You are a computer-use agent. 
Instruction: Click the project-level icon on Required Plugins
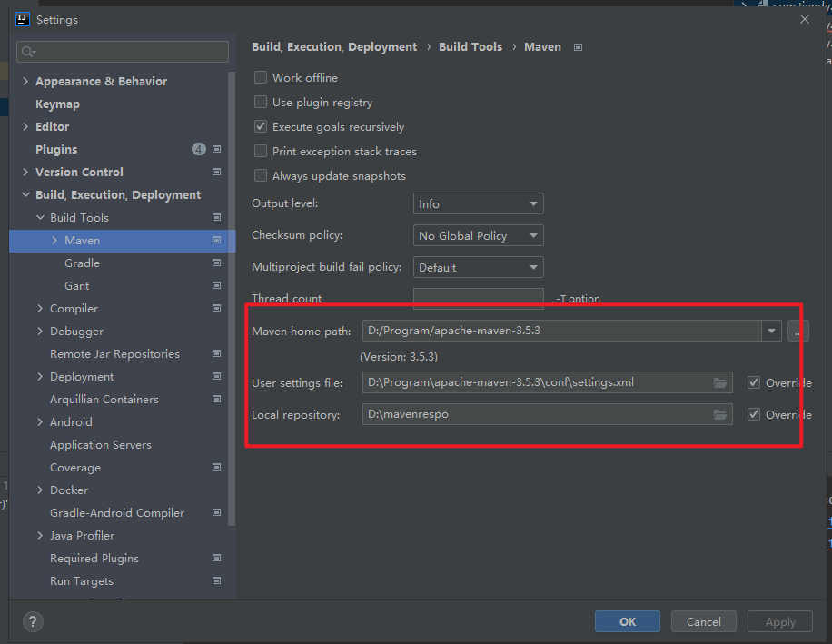[216, 558]
